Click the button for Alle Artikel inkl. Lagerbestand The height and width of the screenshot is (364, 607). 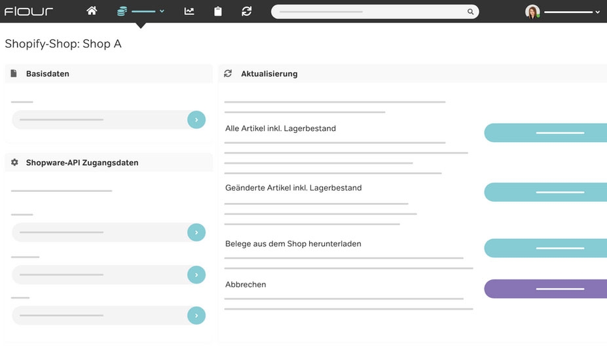pos(545,133)
